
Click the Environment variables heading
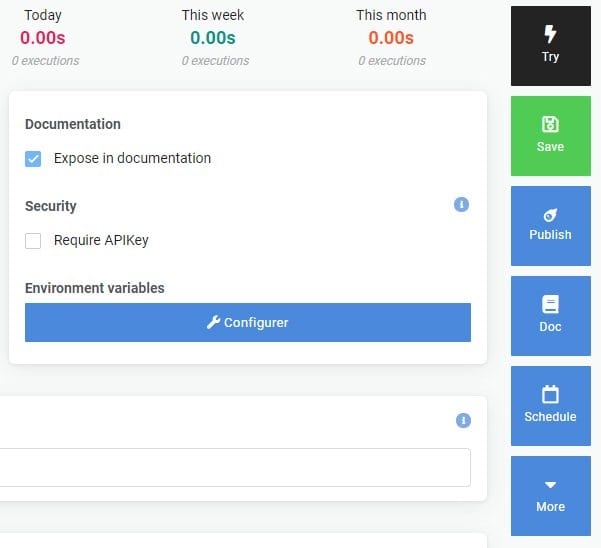95,288
